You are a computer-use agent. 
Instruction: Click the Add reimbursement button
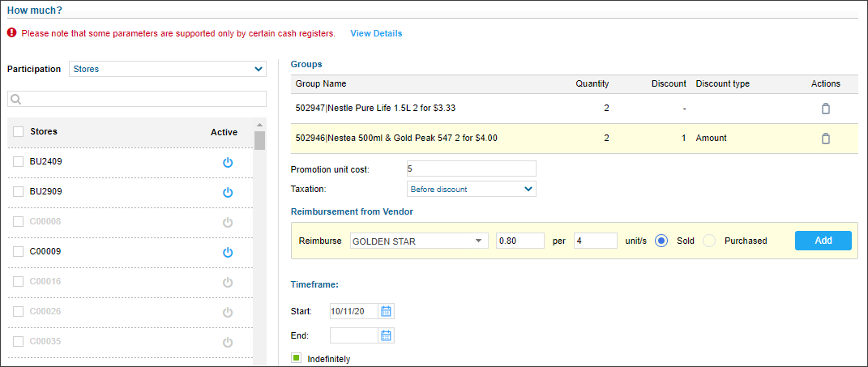click(823, 241)
